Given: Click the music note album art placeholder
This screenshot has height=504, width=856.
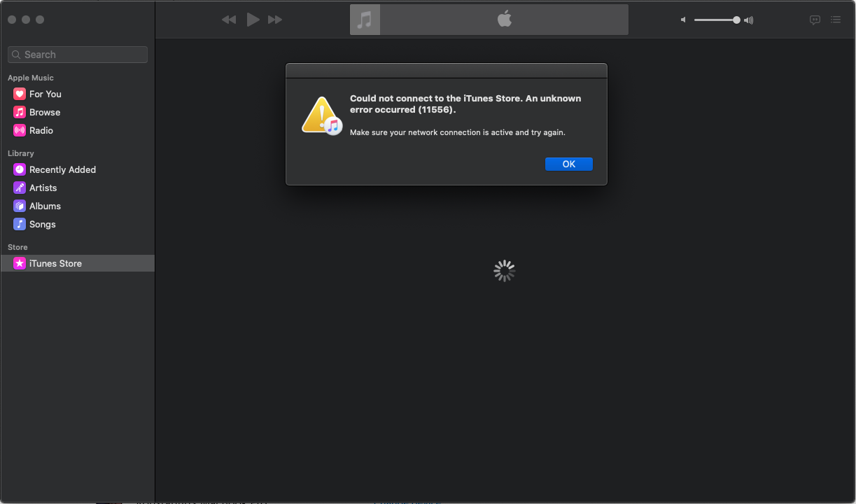Looking at the screenshot, I should pyautogui.click(x=365, y=20).
